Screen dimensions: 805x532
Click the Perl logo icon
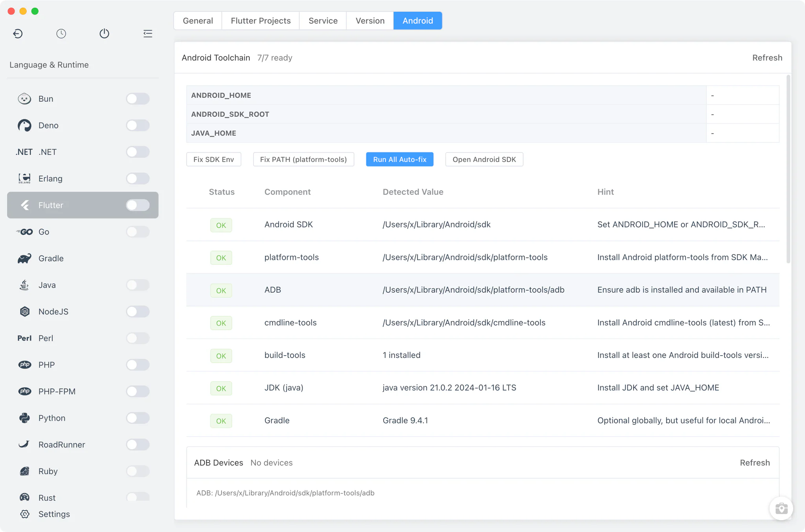[24, 338]
